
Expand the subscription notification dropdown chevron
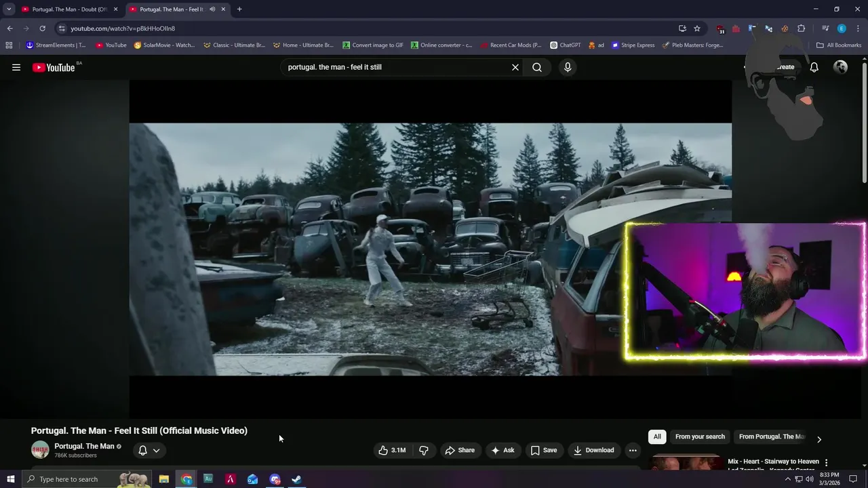156,450
